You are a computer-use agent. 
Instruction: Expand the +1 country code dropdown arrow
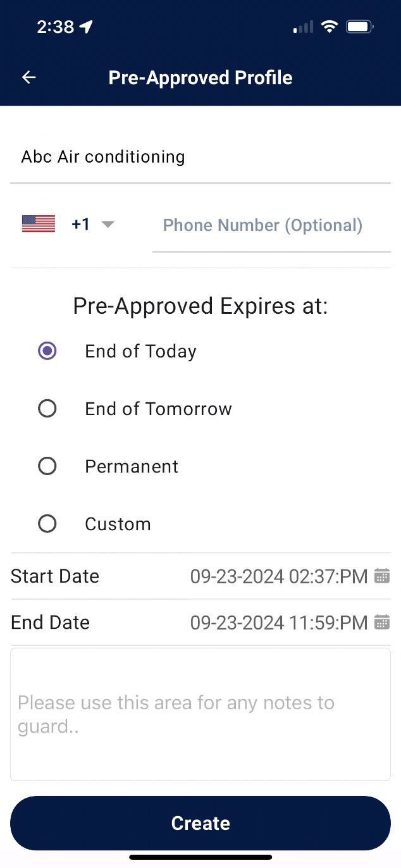click(108, 225)
